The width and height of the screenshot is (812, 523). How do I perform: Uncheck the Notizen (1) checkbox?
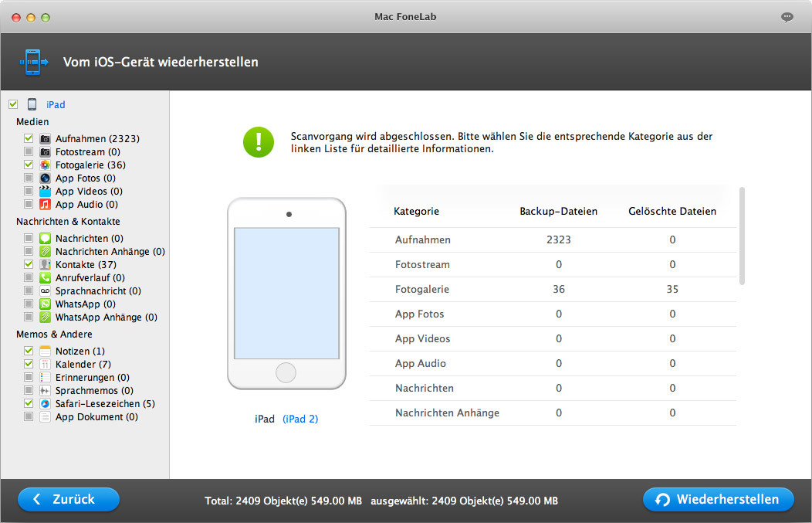coord(29,351)
